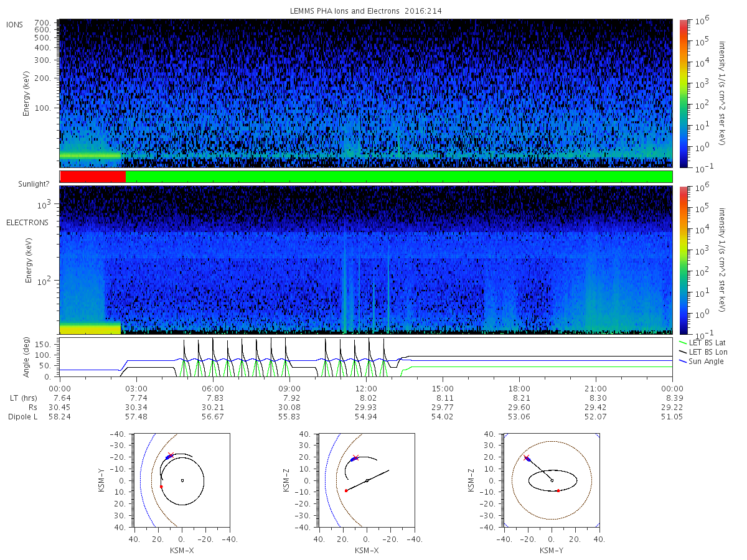This screenshot has width=747, height=560.
Task: Click the green segment of the Sunlight bar
Action: (x=399, y=177)
